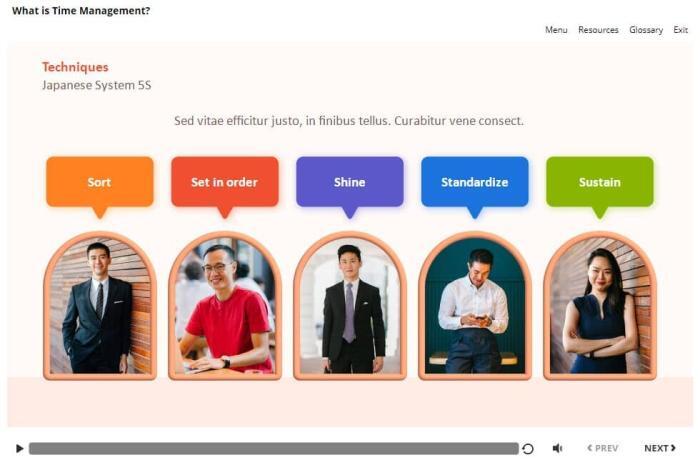Image resolution: width=700 pixels, height=470 pixels.
Task: Mute audio with the speaker icon
Action: (558, 448)
